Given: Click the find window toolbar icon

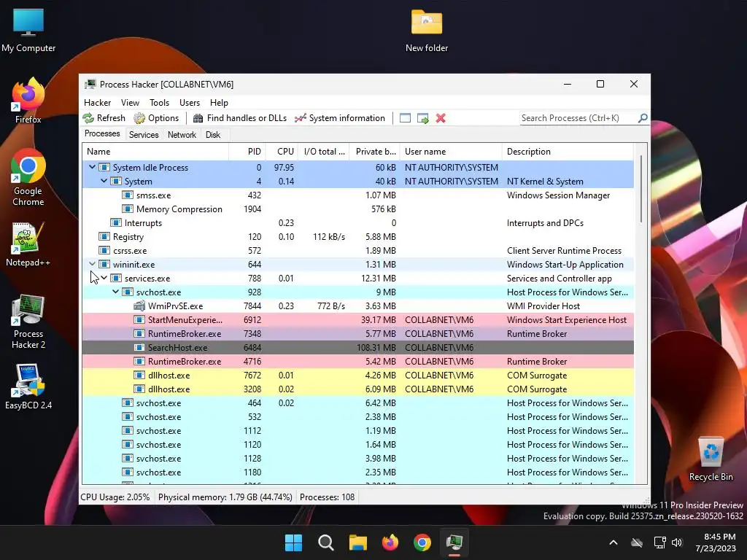Looking at the screenshot, I should pos(405,118).
